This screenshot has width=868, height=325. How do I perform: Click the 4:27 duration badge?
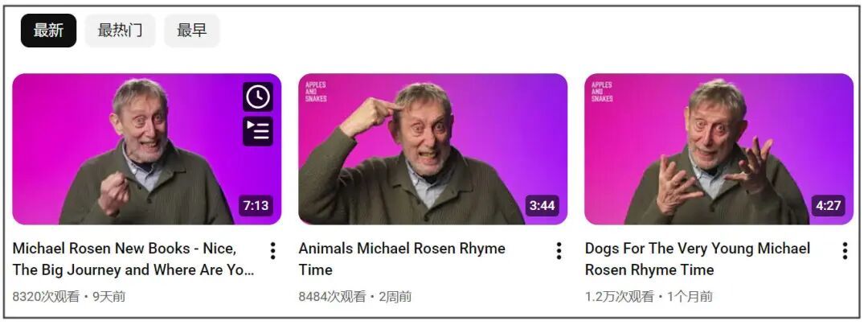point(828,206)
